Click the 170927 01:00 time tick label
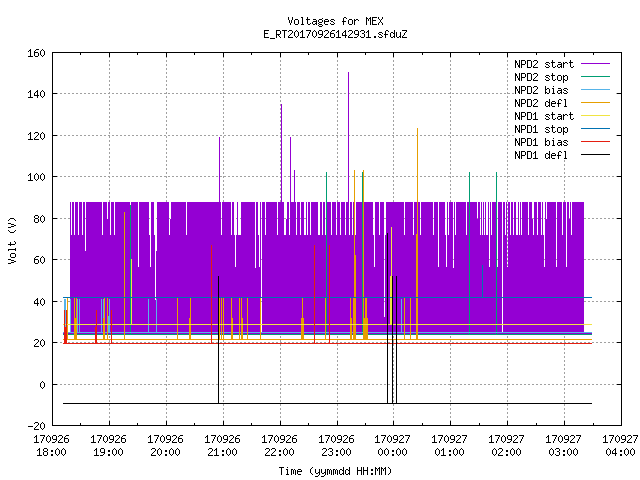 click(x=449, y=446)
